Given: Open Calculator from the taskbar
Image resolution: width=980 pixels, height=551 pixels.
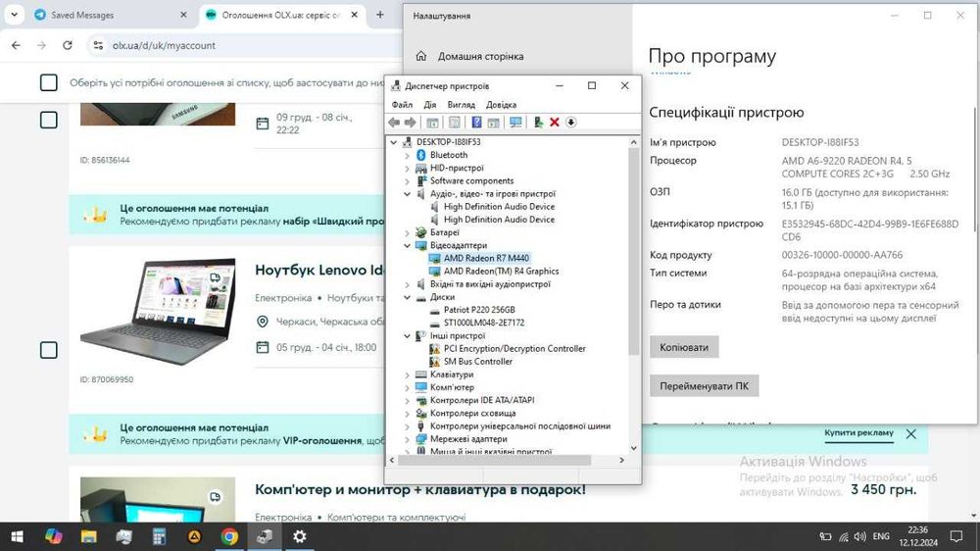Looking at the screenshot, I should (x=160, y=536).
